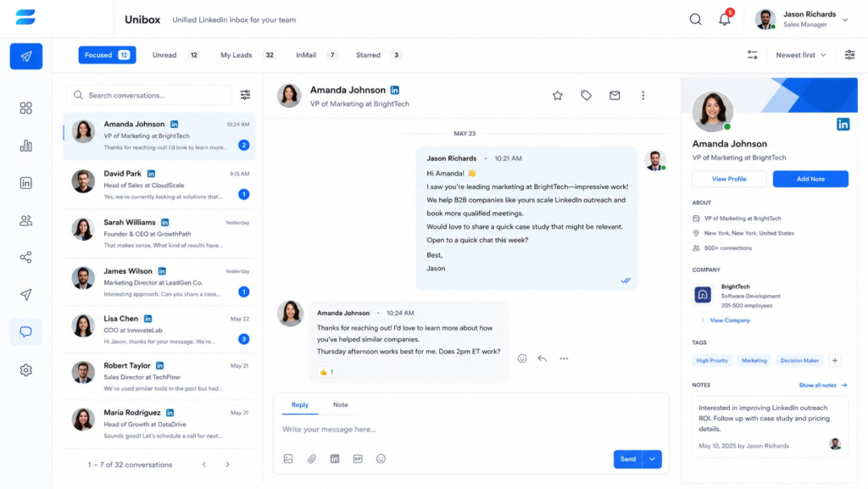868x489 pixels.
Task: Click LinkedIn badge in profile panel
Action: click(x=843, y=125)
